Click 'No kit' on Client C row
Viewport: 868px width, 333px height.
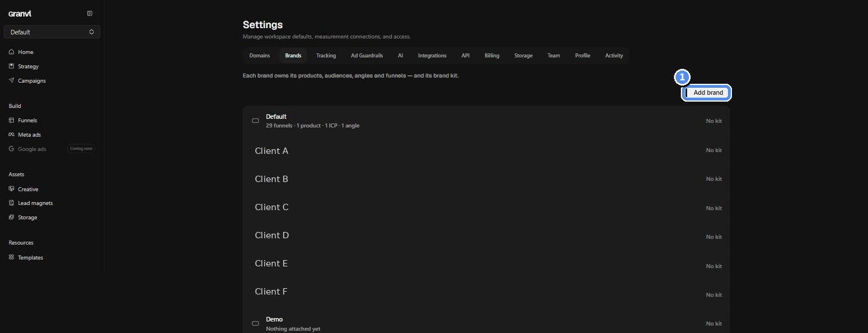pos(714,208)
